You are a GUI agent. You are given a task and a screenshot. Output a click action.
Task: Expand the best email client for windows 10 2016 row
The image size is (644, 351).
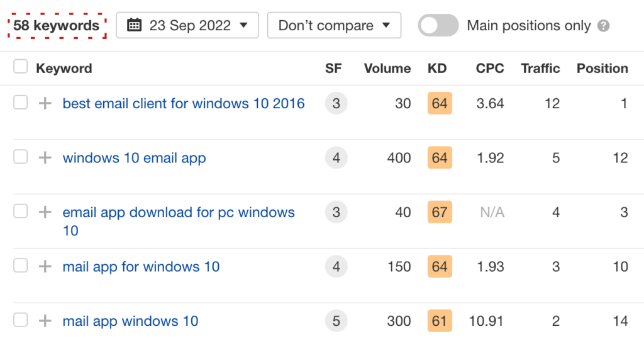(x=45, y=104)
